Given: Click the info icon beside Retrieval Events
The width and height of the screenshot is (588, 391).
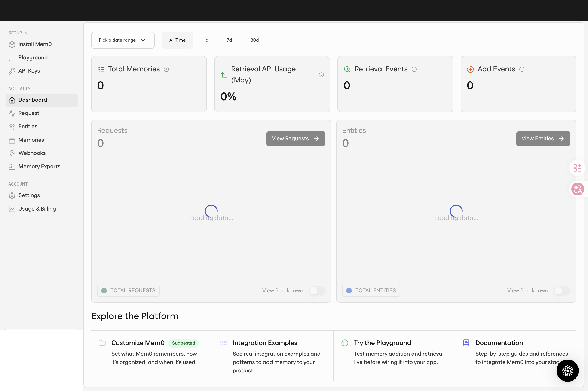Looking at the screenshot, I should 414,69.
